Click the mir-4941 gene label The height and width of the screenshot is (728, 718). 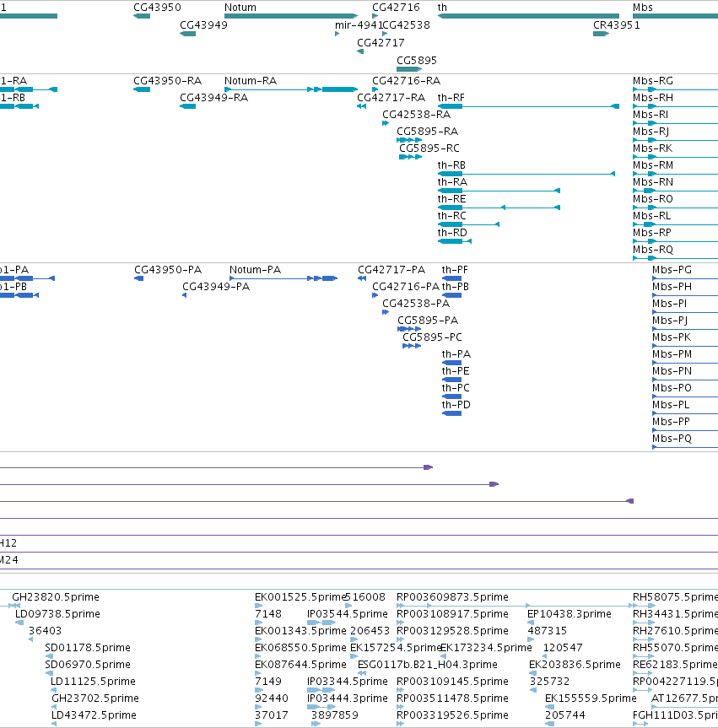click(358, 25)
